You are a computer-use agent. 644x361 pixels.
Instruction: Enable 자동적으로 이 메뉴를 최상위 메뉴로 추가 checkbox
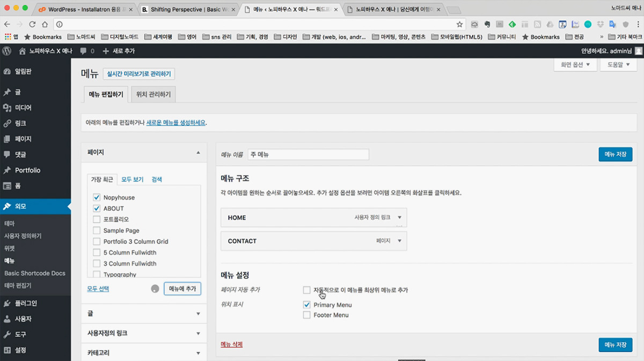pos(306,290)
